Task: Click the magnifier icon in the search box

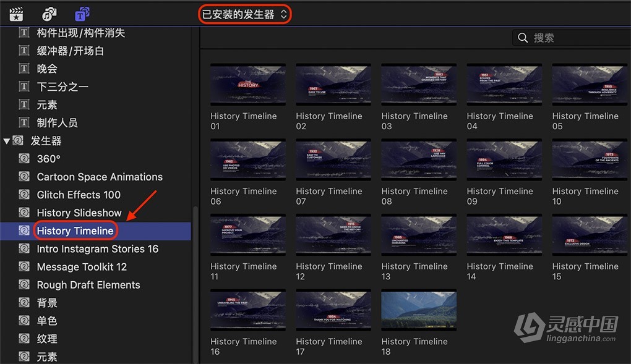Action: coord(523,38)
